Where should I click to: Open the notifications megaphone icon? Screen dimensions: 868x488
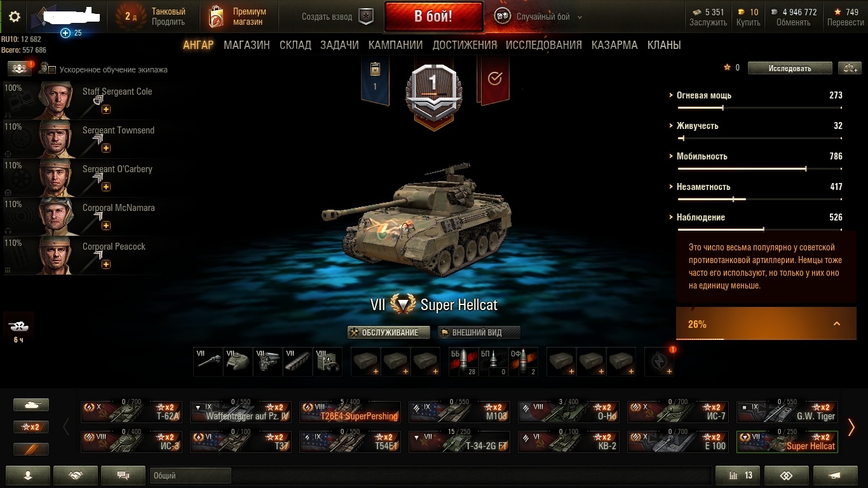coord(835,475)
